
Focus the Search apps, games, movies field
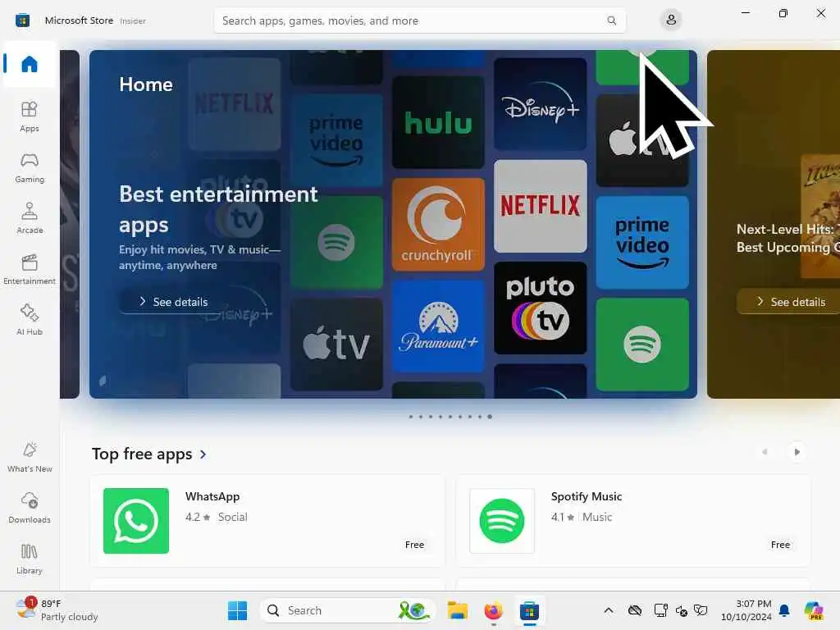[x=419, y=21]
